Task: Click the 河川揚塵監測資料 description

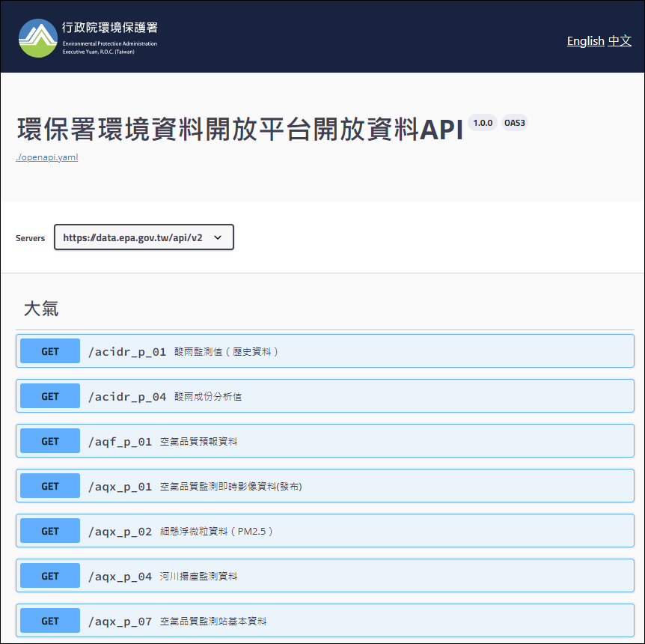Action: [x=199, y=576]
